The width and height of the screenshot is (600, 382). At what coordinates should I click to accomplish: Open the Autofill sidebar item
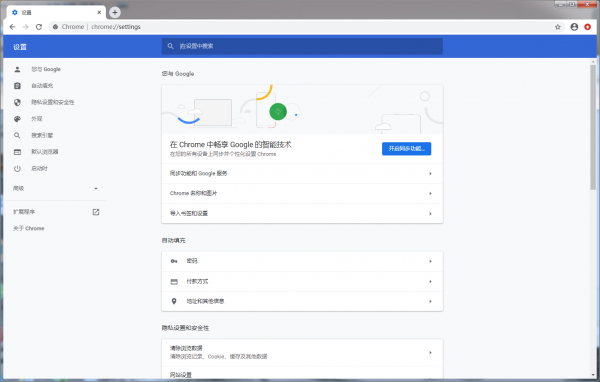click(42, 86)
